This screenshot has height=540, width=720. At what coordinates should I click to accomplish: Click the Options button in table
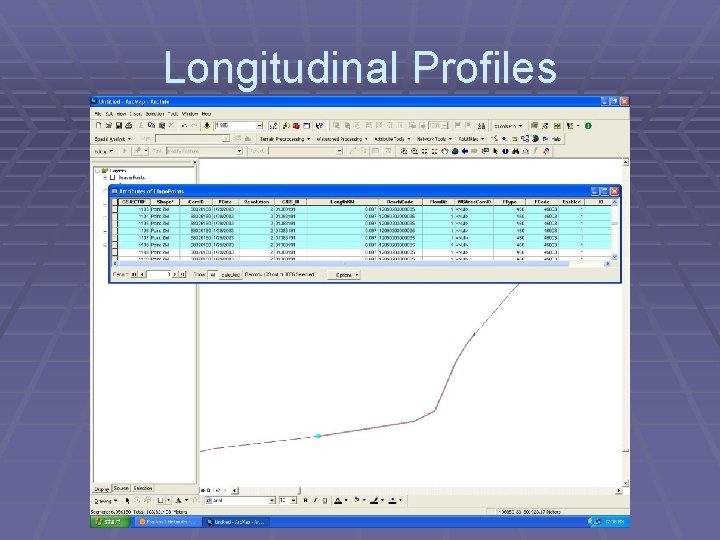pyautogui.click(x=344, y=275)
